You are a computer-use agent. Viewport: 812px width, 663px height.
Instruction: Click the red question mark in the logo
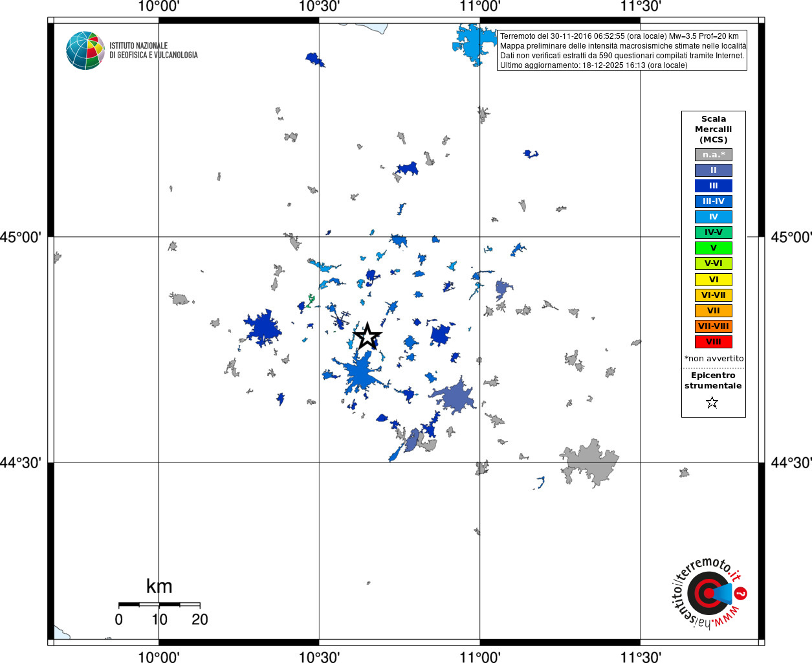(741, 593)
